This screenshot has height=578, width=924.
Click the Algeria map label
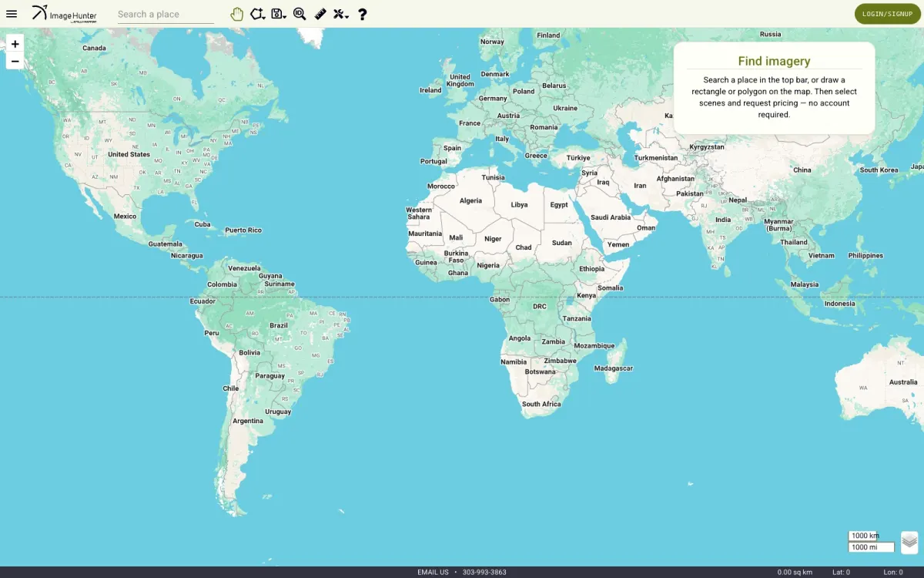tap(470, 200)
